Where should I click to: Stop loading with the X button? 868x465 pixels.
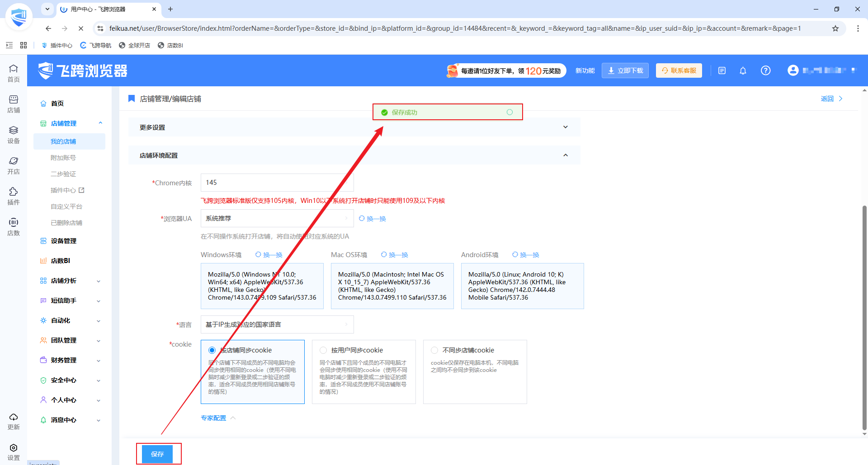(x=80, y=28)
